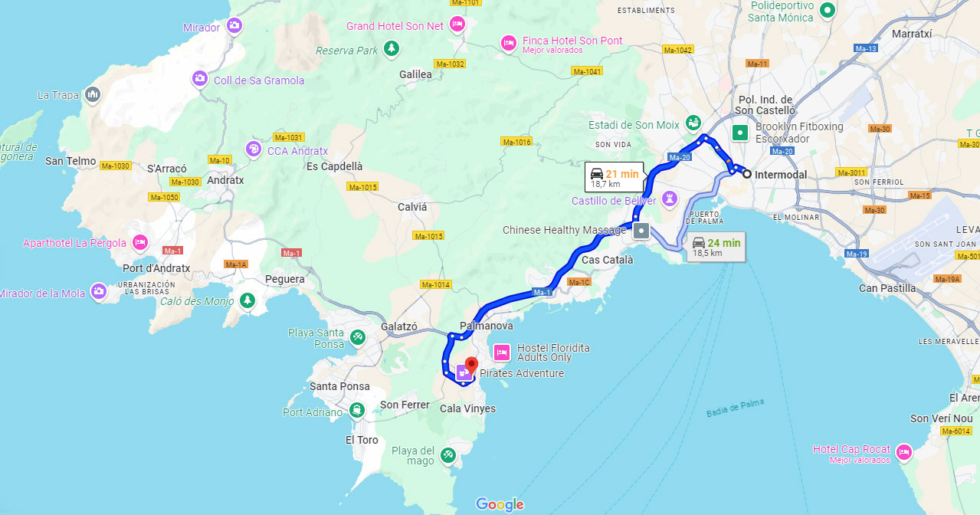
Task: Select the 21 min route label
Action: 615,178
